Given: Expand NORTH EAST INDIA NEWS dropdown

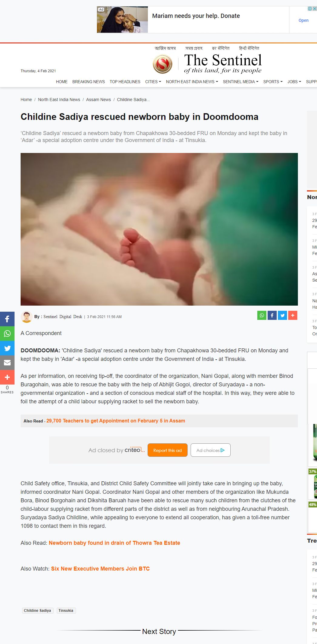Looking at the screenshot, I should [192, 82].
